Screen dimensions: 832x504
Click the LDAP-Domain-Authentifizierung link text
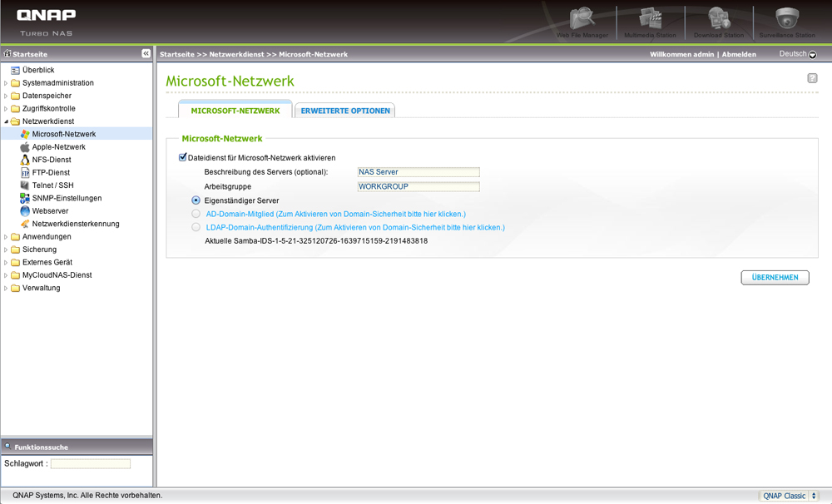tap(355, 227)
